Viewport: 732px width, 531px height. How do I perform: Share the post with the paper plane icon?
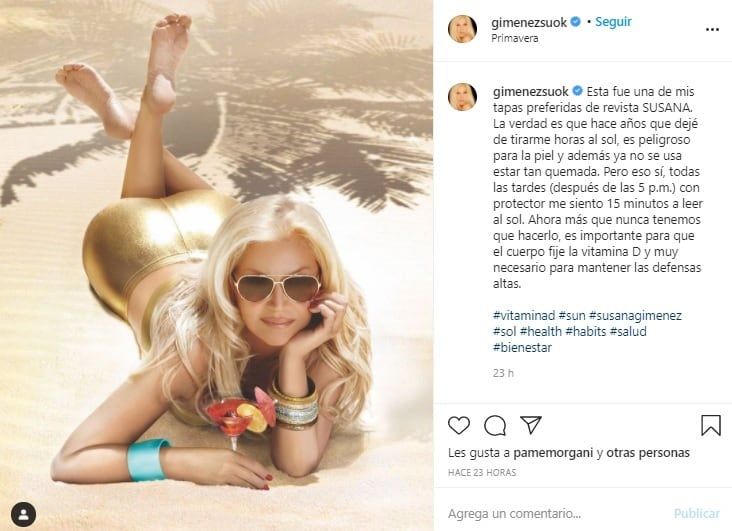(531, 425)
